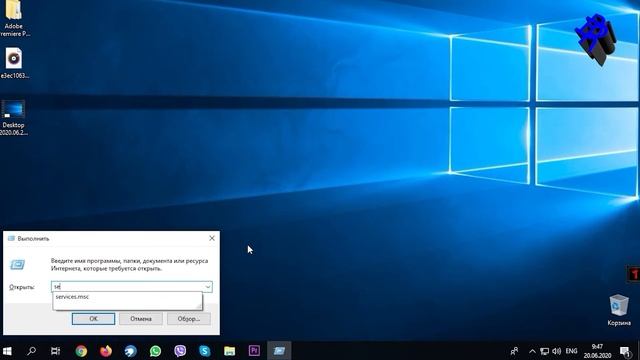
Task: Select the Adobe Premiere folder desktop icon
Action: [14, 18]
